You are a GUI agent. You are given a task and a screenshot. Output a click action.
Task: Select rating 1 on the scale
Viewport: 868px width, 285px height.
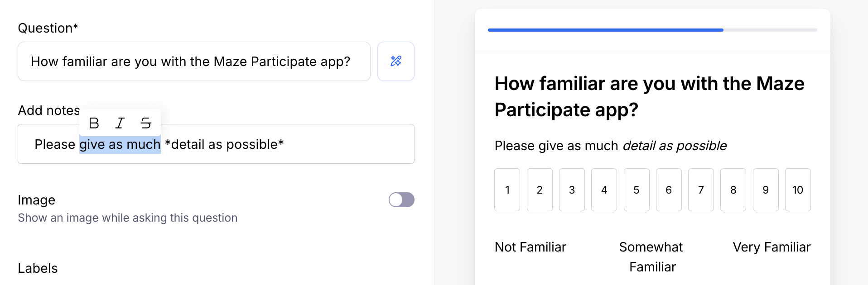coord(507,190)
